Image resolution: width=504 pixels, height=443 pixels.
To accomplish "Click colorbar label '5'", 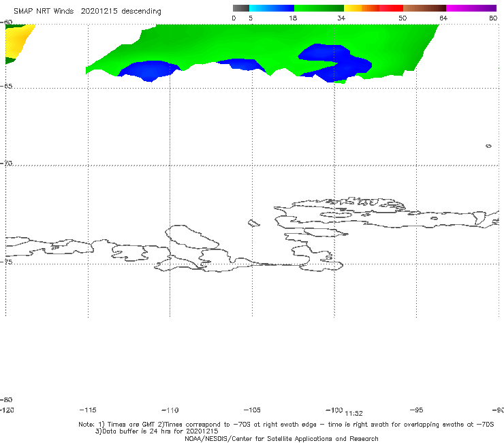I will [x=251, y=18].
